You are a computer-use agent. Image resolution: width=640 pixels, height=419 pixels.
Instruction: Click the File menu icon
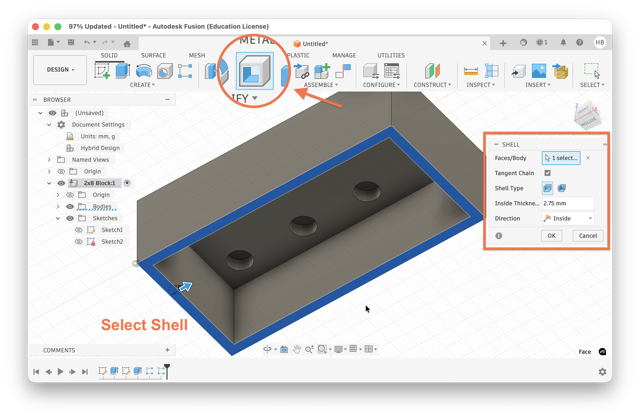point(51,42)
